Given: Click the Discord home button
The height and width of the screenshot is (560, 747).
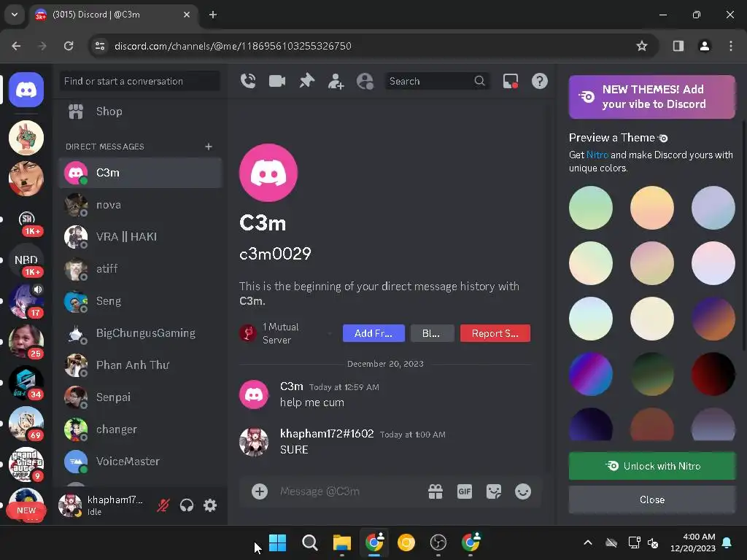Looking at the screenshot, I should click(26, 90).
